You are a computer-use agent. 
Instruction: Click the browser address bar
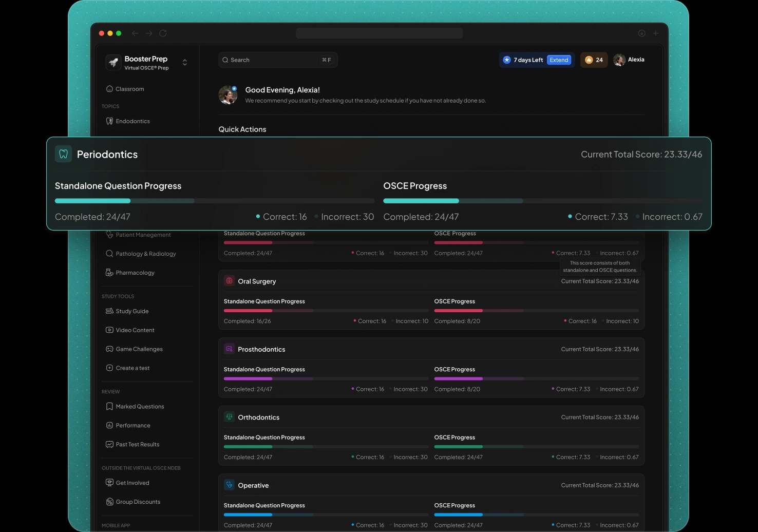[x=379, y=33]
